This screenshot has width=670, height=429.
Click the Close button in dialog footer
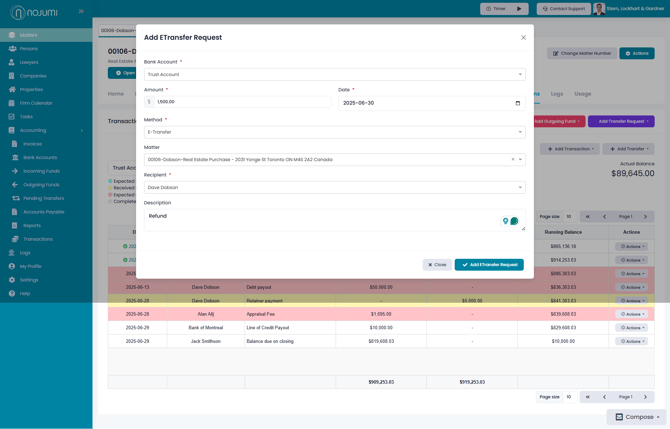click(x=437, y=264)
